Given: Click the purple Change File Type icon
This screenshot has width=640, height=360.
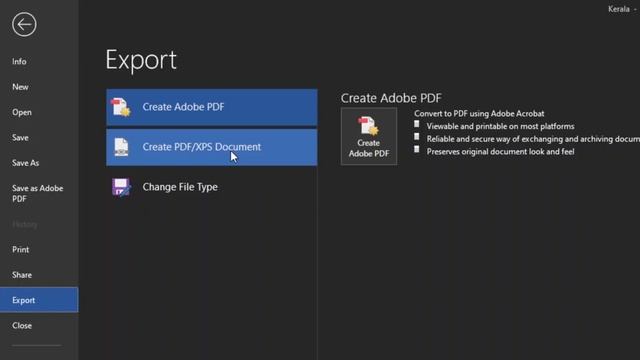Looking at the screenshot, I should (x=121, y=187).
